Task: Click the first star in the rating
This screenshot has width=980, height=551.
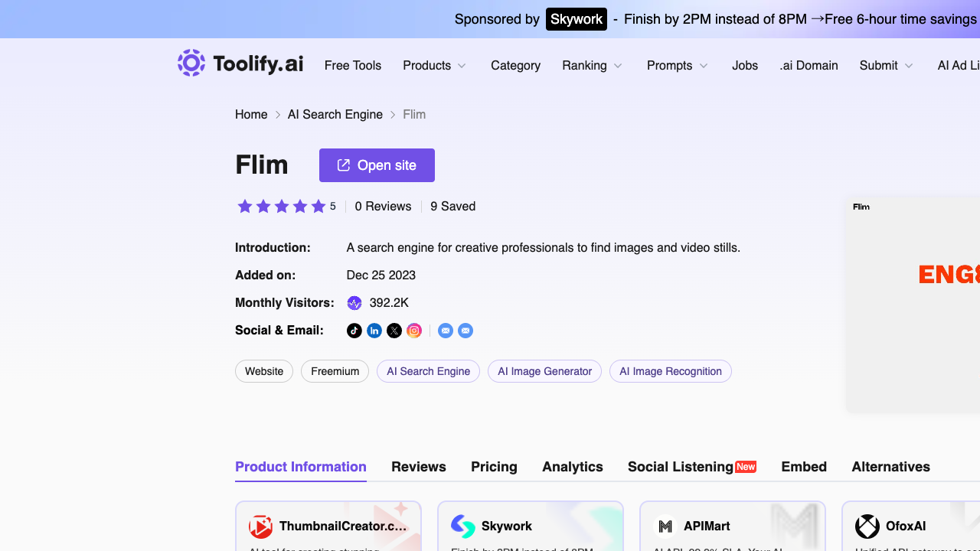Action: 245,207
